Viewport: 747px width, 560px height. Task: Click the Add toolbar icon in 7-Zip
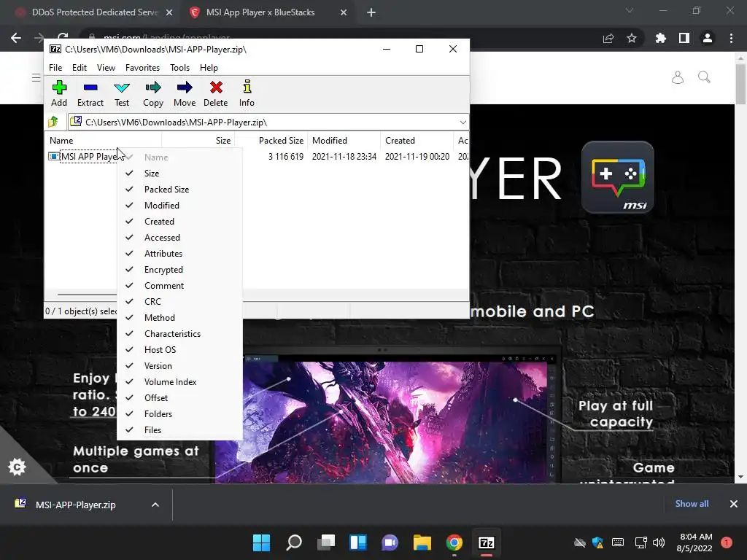point(59,93)
